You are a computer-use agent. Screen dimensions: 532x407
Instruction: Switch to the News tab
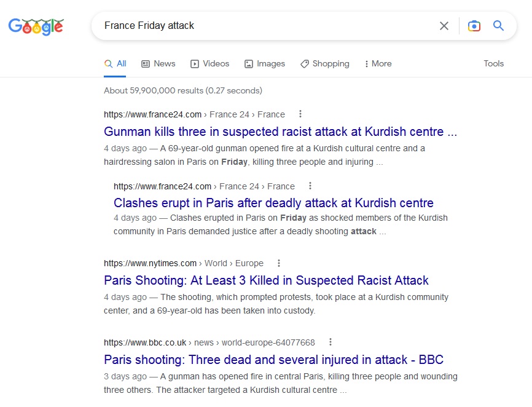(x=158, y=64)
